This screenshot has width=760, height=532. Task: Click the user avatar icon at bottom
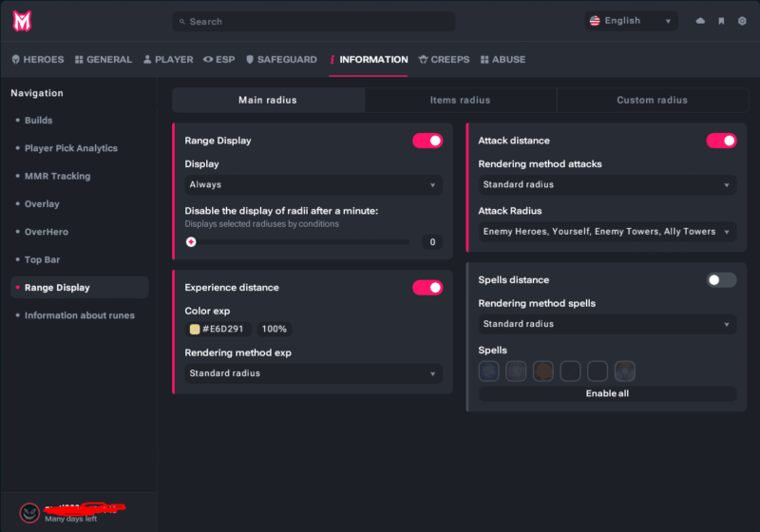[x=29, y=513]
